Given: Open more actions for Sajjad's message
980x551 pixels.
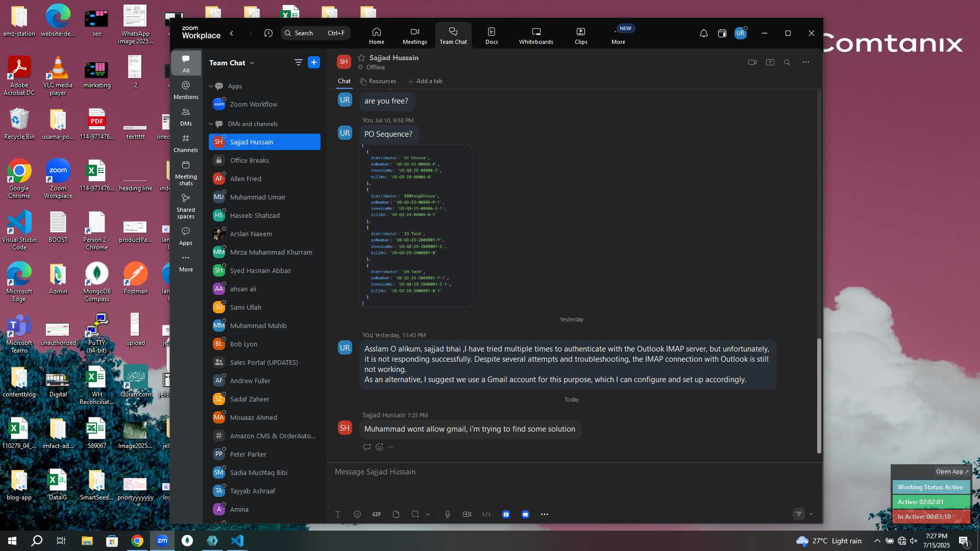Looking at the screenshot, I should [391, 447].
